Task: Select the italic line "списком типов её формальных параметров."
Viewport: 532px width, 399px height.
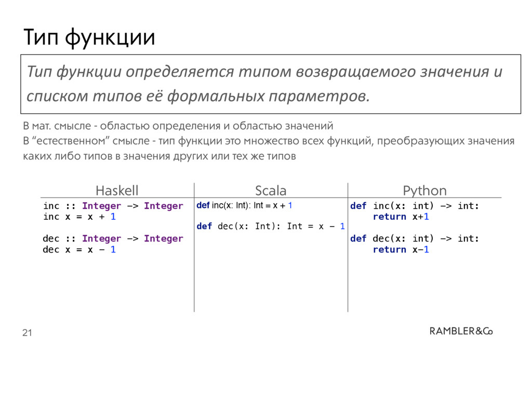Action: point(198,96)
